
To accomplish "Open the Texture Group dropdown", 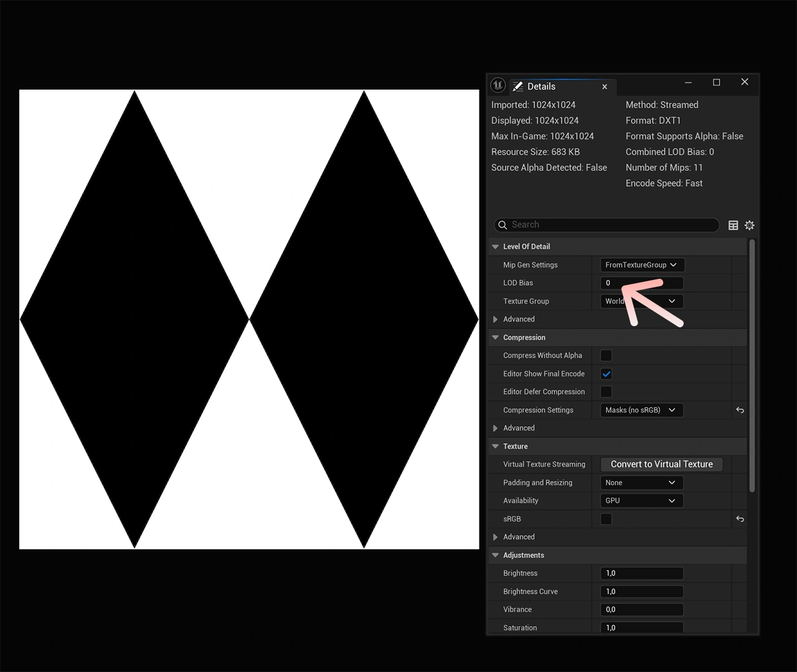I will (x=642, y=301).
